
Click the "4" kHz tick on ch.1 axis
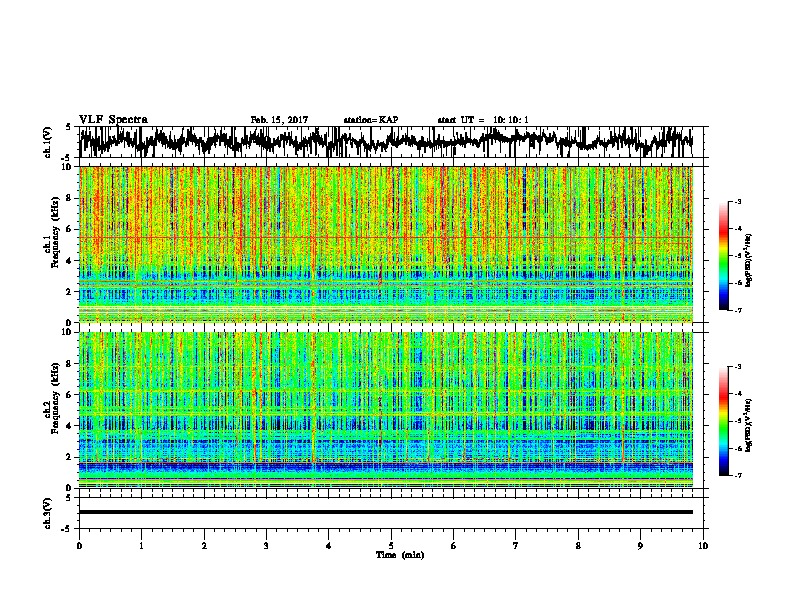[x=69, y=261]
